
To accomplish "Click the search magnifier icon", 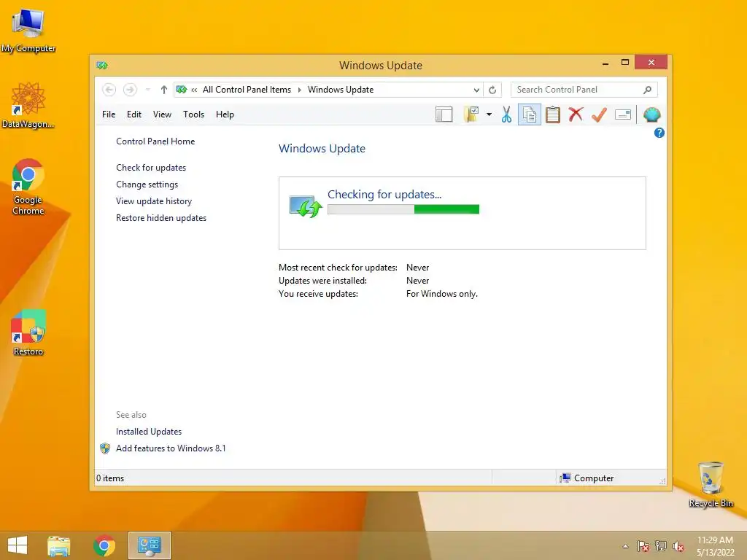I will point(647,90).
